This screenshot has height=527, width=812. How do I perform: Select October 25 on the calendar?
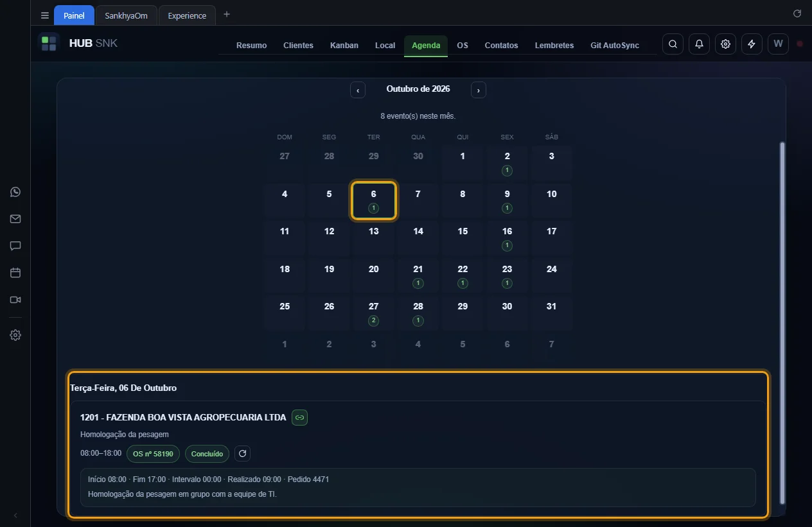(x=285, y=313)
